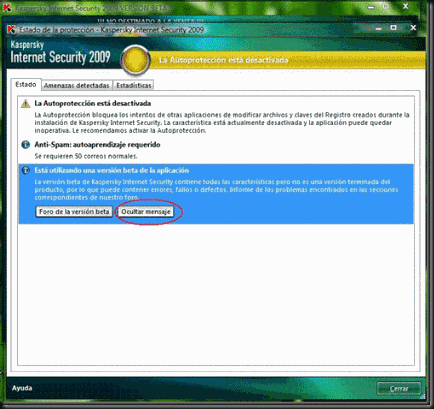The width and height of the screenshot is (434, 409).
Task: Close the background Kaspersky main window
Action: pos(405,6)
